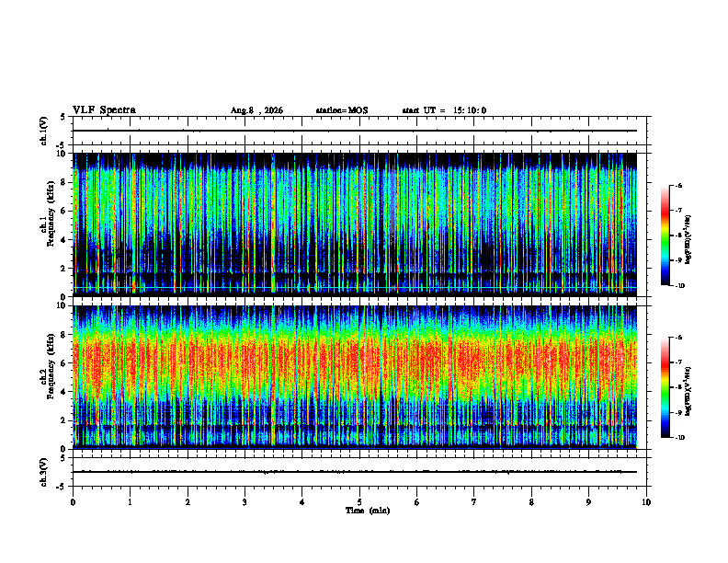Viewport: 728px width, 563px height.
Task: Select the ch.2 colorbar "log(PSD)" label
Action: (688, 391)
